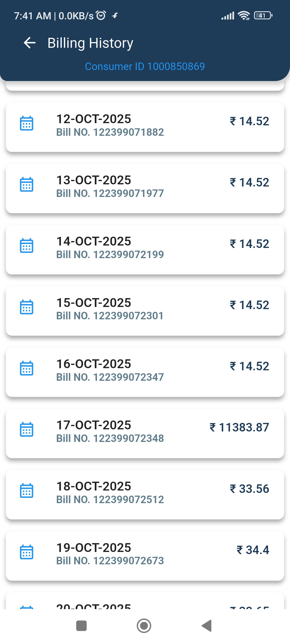The height and width of the screenshot is (644, 290).
Task: Open Bill NO. 122399072199
Action: tap(110, 255)
